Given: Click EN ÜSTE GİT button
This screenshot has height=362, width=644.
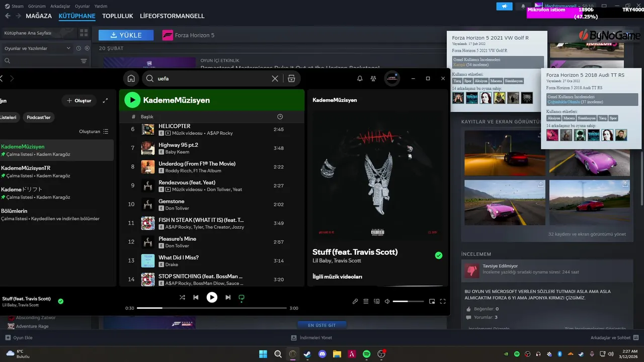Looking at the screenshot, I should 321,325.
